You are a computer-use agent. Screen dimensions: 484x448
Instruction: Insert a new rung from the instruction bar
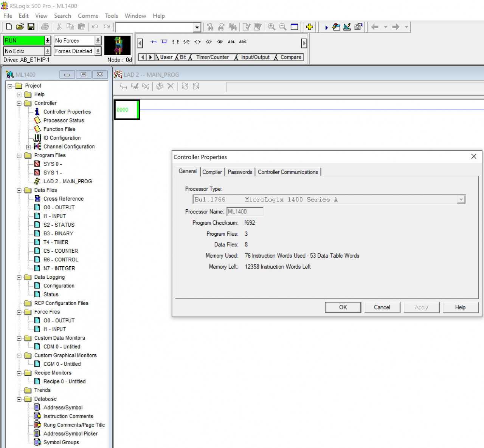[x=154, y=42]
